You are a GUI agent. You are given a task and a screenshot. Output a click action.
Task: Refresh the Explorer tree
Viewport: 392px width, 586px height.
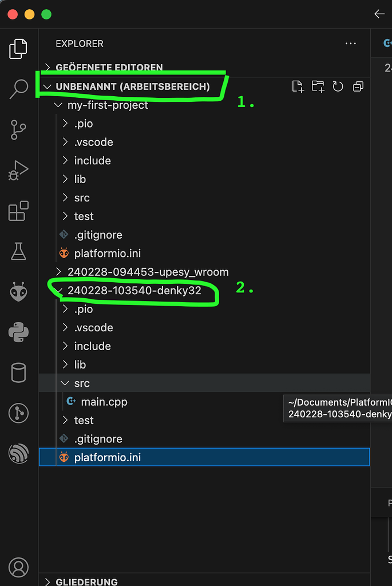pyautogui.click(x=338, y=87)
